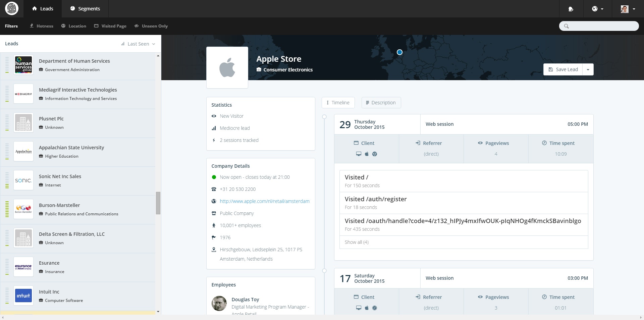Toggle the Unseen Only filter
This screenshot has width=644, height=320.
[x=151, y=26]
